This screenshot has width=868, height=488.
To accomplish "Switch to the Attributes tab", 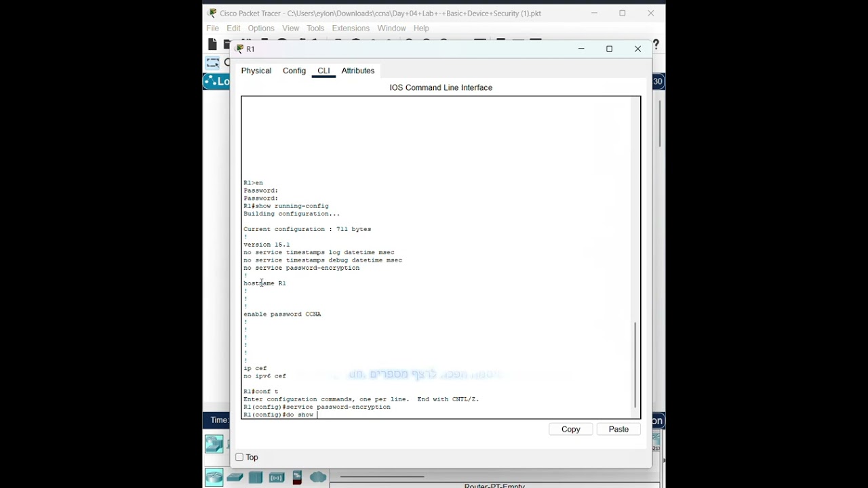I will (358, 70).
